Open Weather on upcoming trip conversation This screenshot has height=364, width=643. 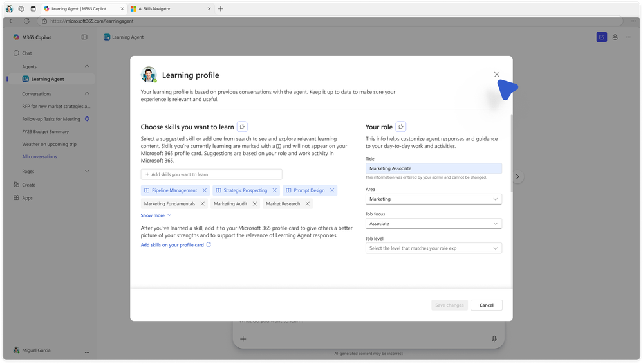[x=49, y=145]
